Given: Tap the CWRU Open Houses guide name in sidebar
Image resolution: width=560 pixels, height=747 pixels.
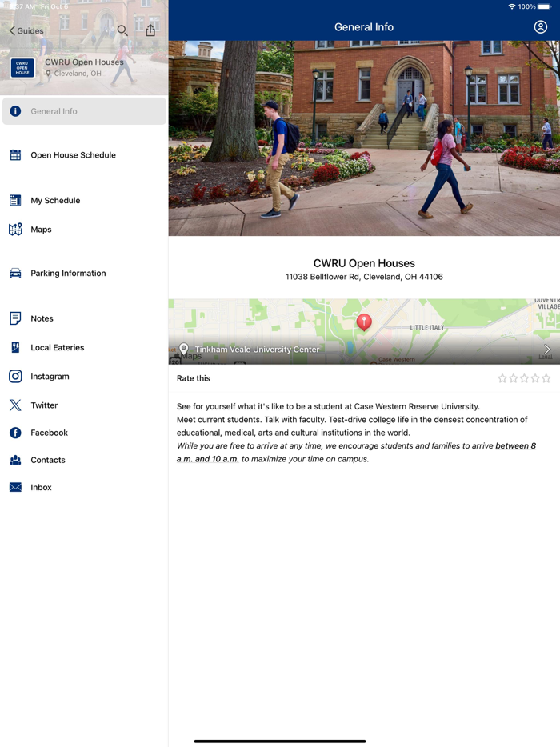Looking at the screenshot, I should 84,62.
